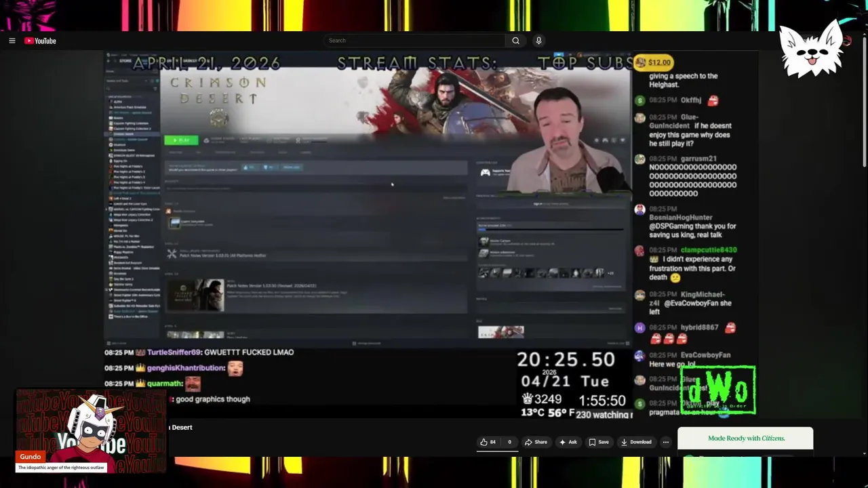
Task: Open the three-dot more actions menu
Action: click(665, 442)
